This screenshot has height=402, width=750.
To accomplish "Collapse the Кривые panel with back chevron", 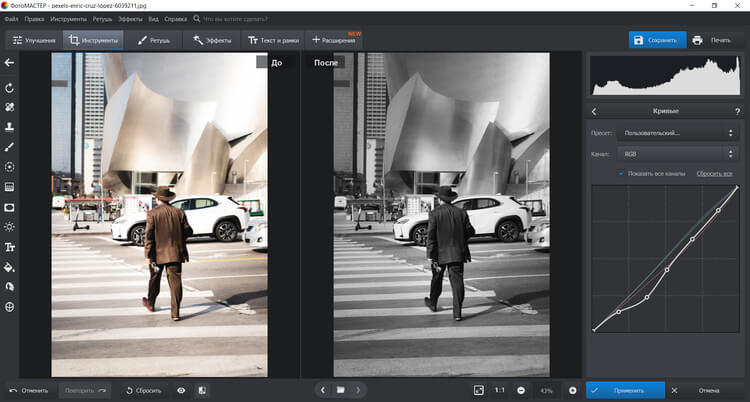I will coord(595,112).
